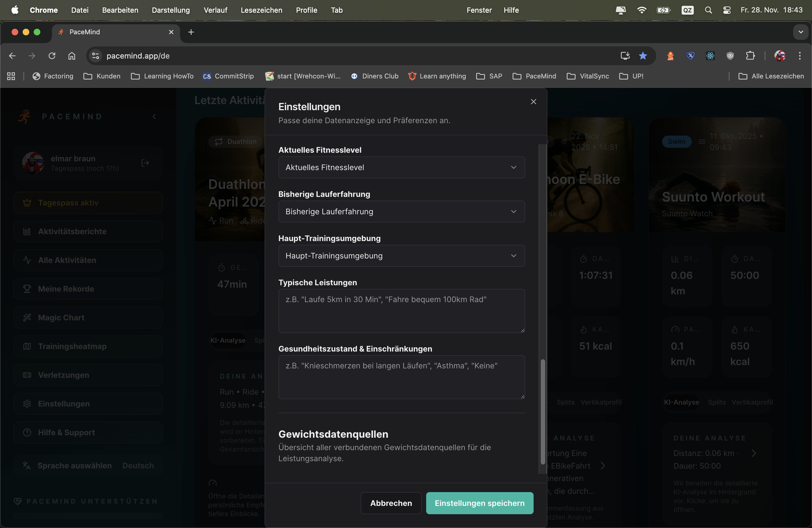Open the Chrome extensions puzzle icon

click(x=750, y=56)
